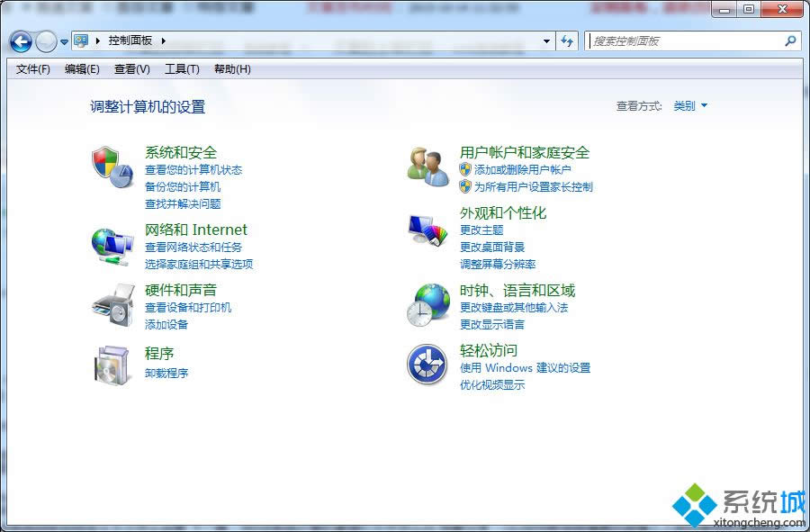Open the Network and Internet icon
This screenshot has height=532, width=810.
click(x=112, y=245)
